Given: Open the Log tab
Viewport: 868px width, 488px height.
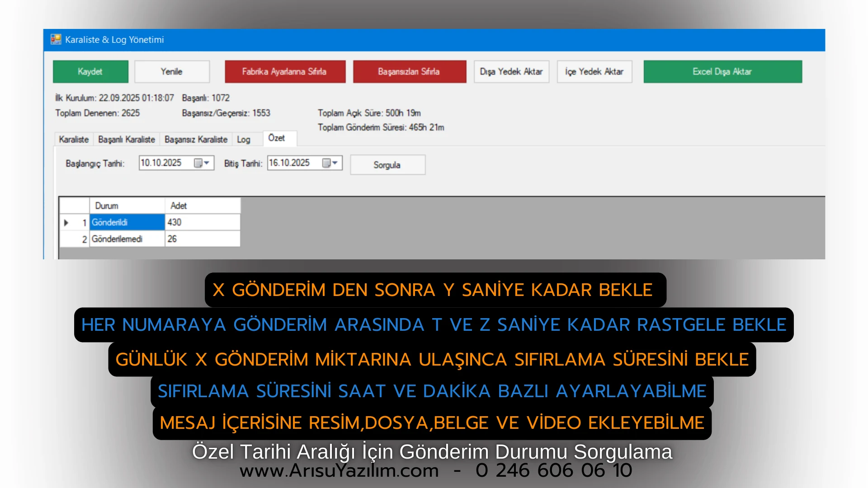Looking at the screenshot, I should coord(243,139).
